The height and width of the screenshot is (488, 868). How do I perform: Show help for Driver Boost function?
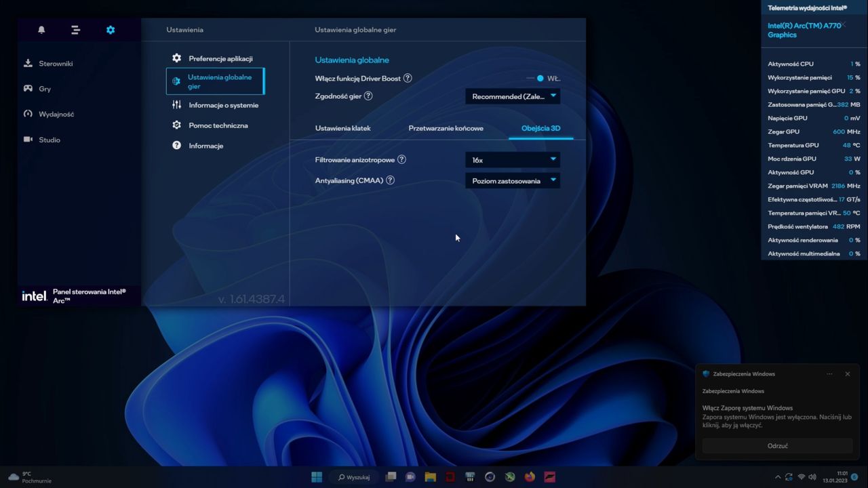point(408,78)
